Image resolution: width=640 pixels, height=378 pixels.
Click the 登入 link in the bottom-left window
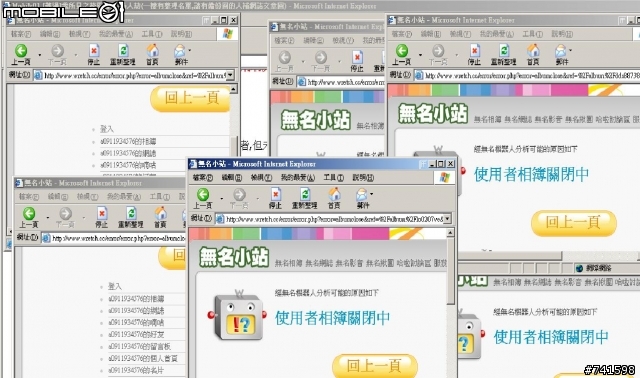(x=115, y=286)
